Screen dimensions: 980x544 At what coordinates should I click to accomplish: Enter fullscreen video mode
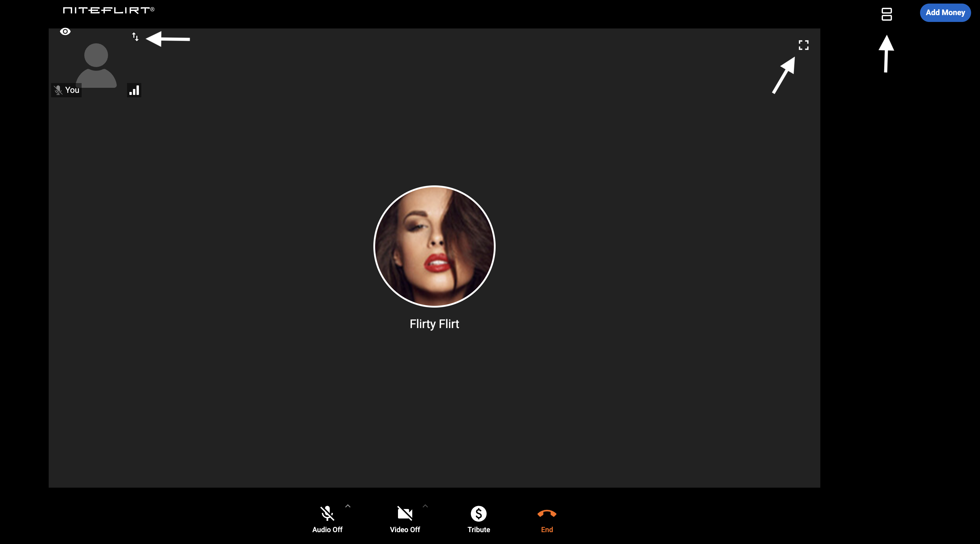[x=803, y=45]
